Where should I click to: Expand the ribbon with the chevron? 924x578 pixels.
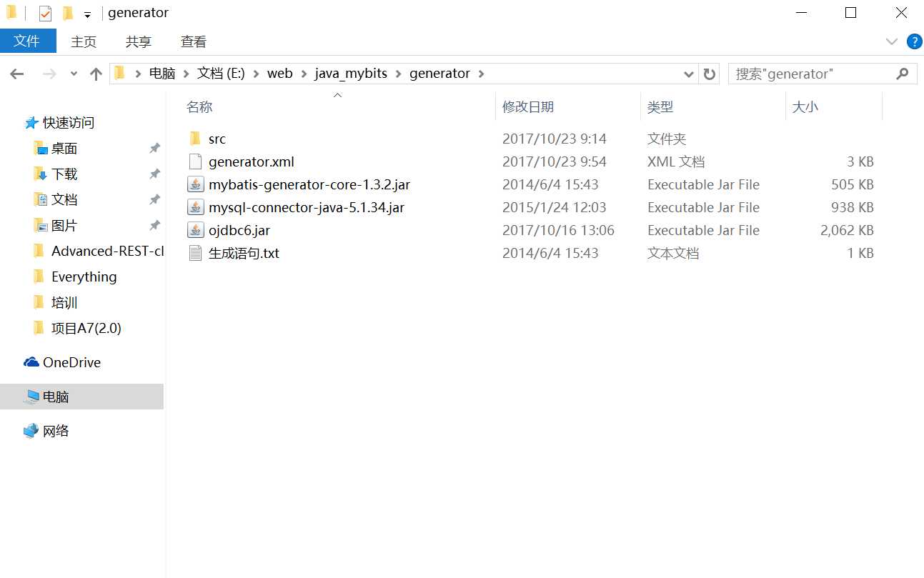pos(891,41)
